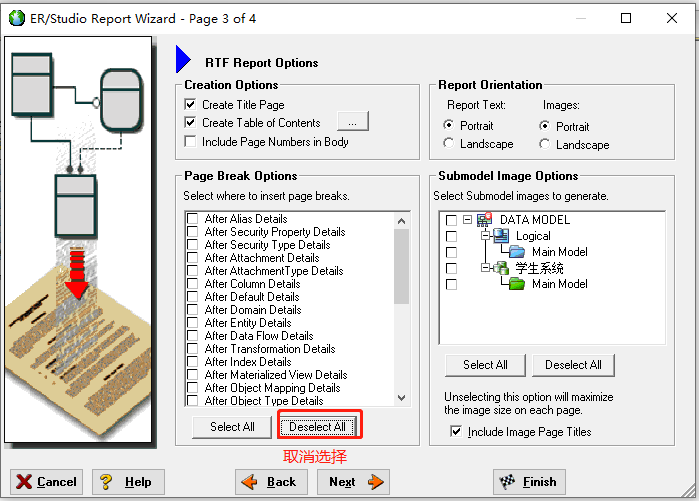Open table of contents options ellipsis button
699x501 pixels.
(x=353, y=121)
